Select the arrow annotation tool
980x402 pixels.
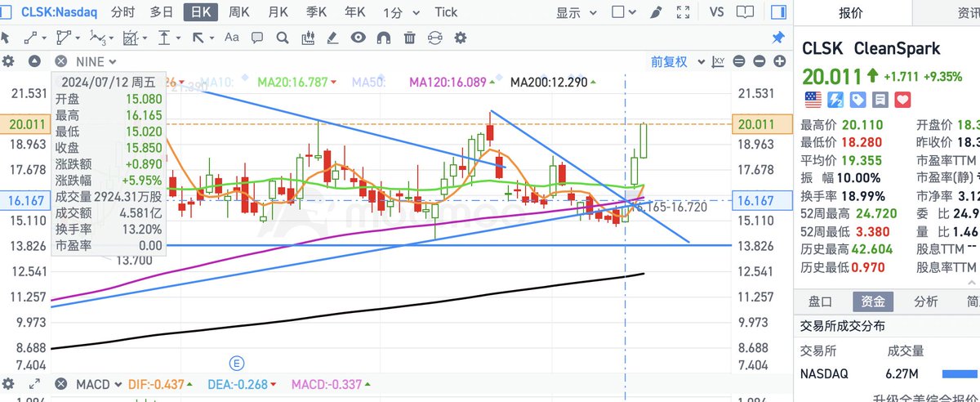click(x=200, y=38)
